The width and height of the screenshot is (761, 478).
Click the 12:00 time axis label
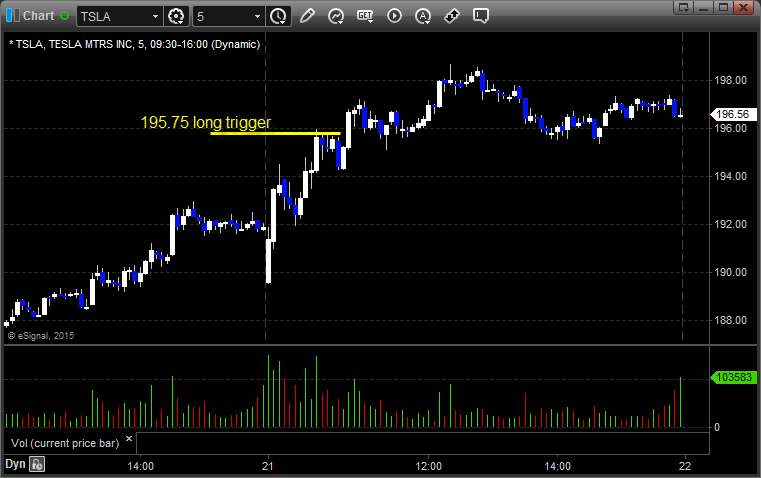(x=429, y=466)
